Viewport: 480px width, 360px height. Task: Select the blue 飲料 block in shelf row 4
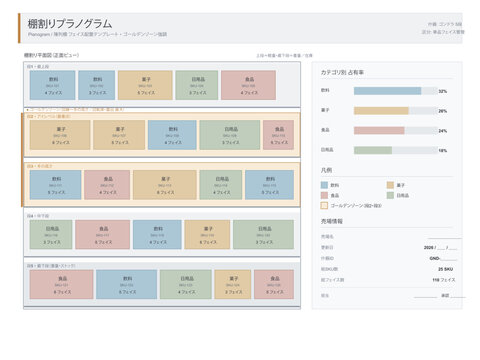[157, 235]
